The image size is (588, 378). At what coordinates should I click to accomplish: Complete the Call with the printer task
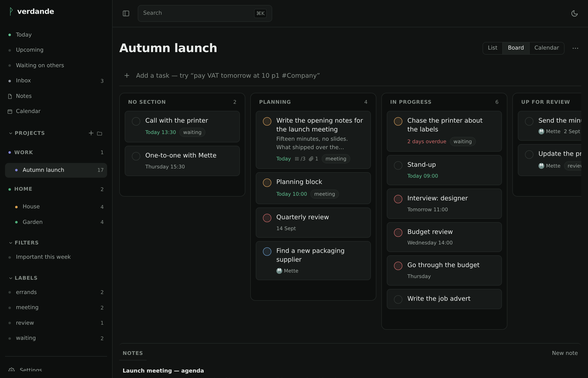[136, 121]
